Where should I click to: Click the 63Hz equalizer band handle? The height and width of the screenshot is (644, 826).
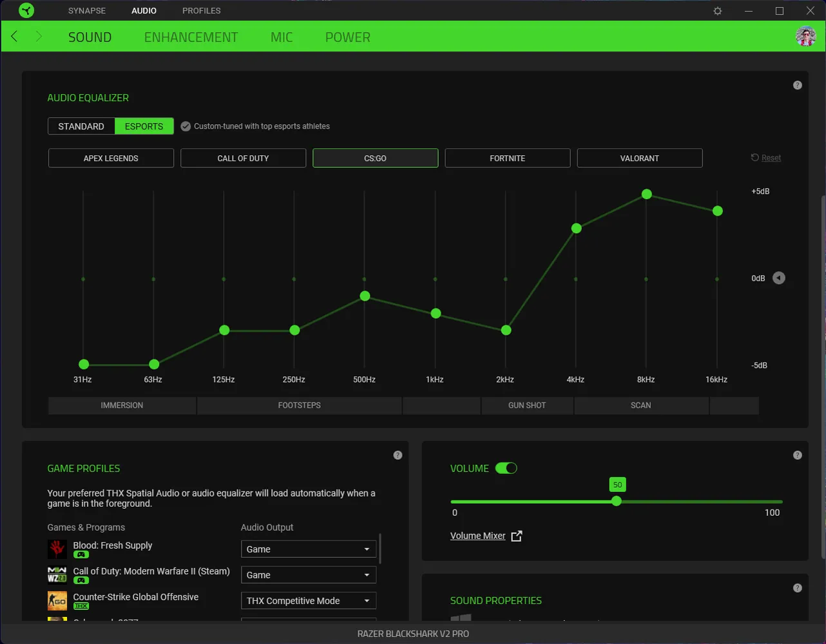point(154,365)
